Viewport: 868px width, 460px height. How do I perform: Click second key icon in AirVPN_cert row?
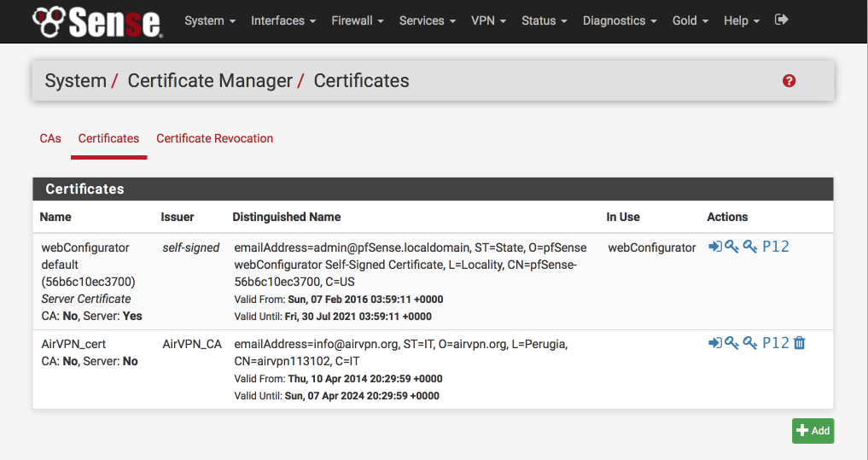[750, 342]
